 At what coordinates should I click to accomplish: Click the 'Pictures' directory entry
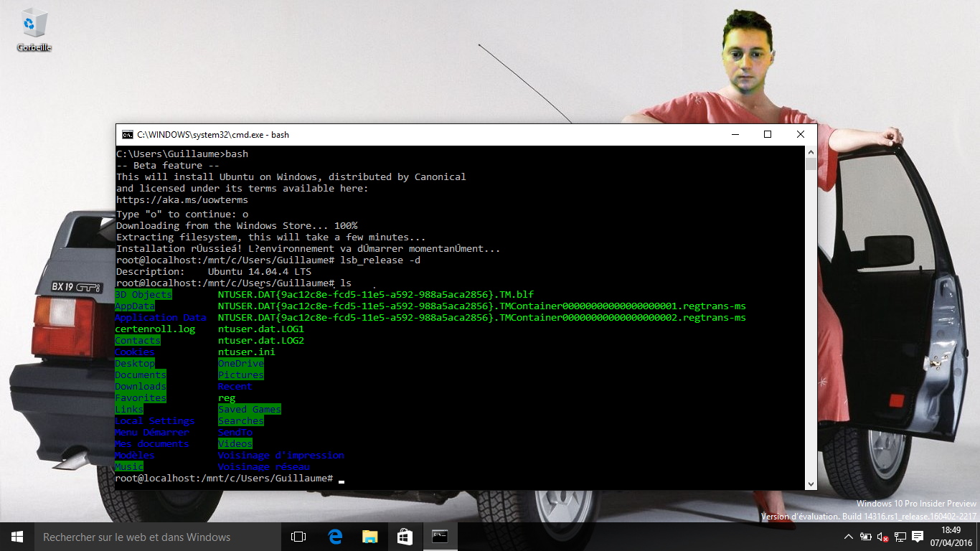point(241,375)
